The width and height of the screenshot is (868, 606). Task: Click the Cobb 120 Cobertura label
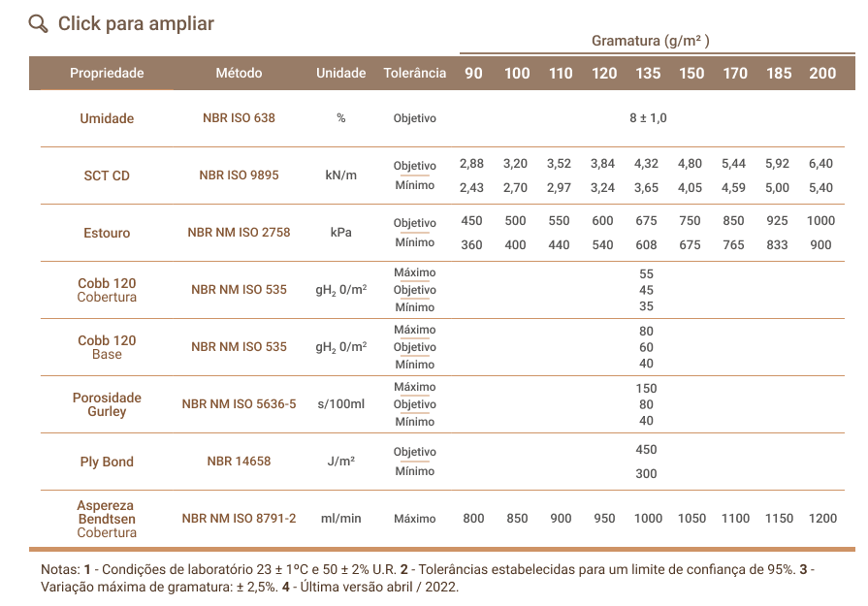coord(107,290)
